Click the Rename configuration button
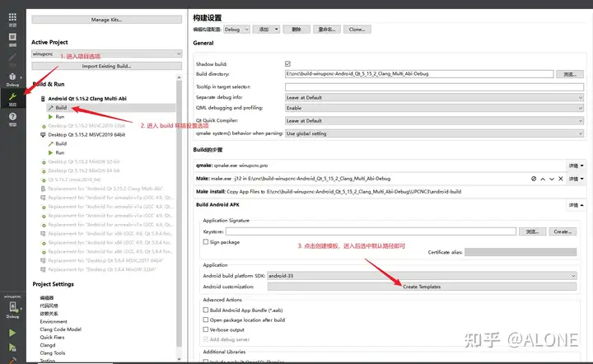Screen dimensions: 593x364 pyautogui.click(x=327, y=30)
